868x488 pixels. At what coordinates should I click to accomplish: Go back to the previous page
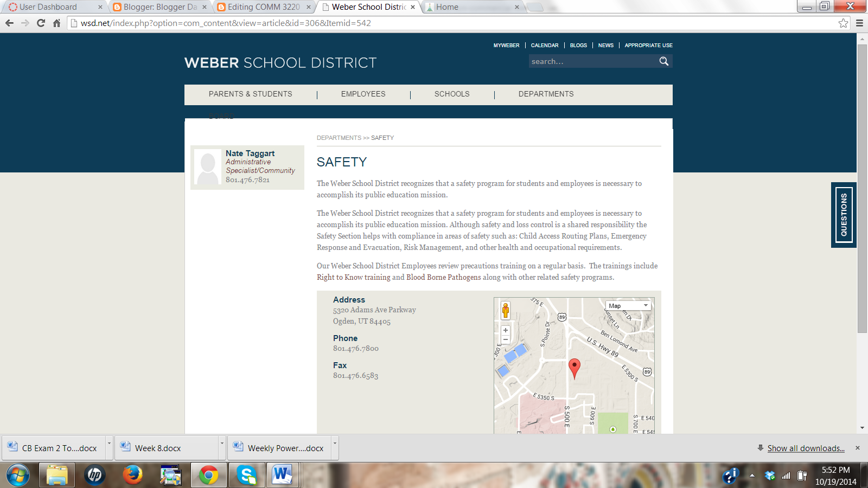point(9,23)
